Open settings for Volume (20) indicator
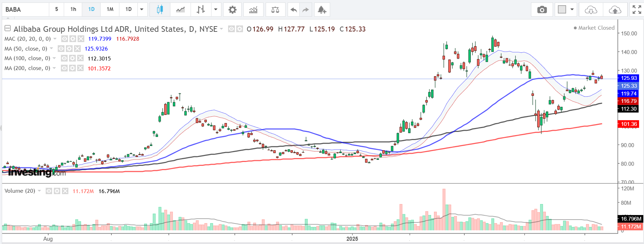 [x=57, y=191]
